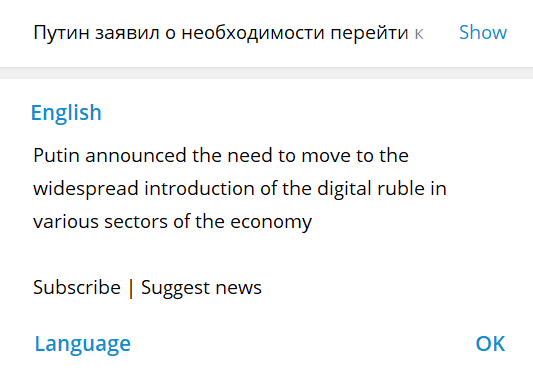This screenshot has height=377, width=533.
Task: Open the Language selection
Action: pos(83,344)
